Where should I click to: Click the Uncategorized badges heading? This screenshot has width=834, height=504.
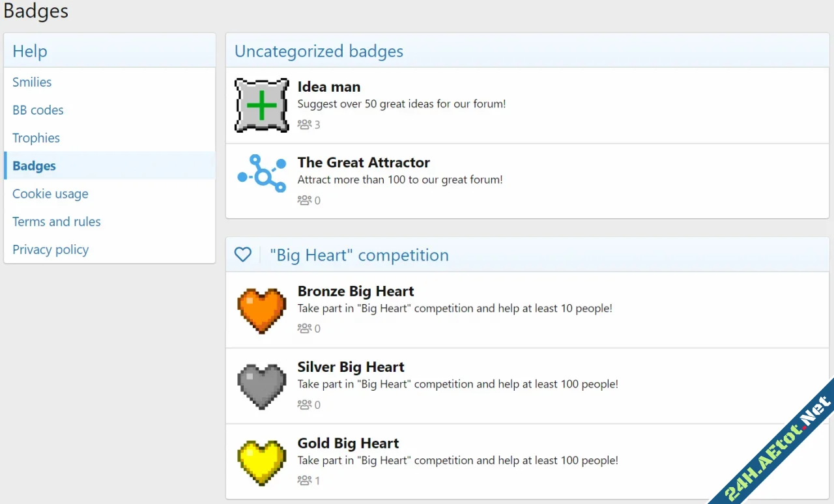[319, 51]
